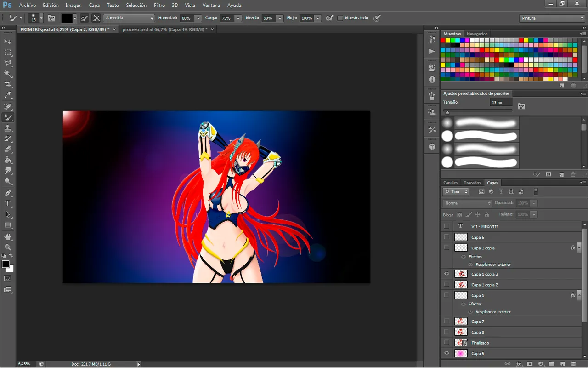Screen dimensions: 588x368
Task: Select the Finalizado layer name
Action: coord(480,343)
